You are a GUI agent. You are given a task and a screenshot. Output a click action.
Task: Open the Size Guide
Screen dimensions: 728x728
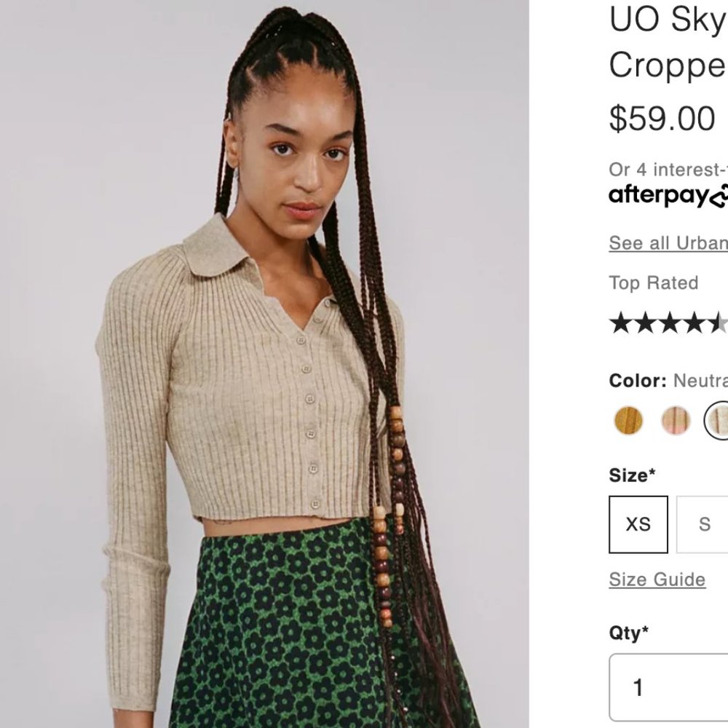pos(656,579)
